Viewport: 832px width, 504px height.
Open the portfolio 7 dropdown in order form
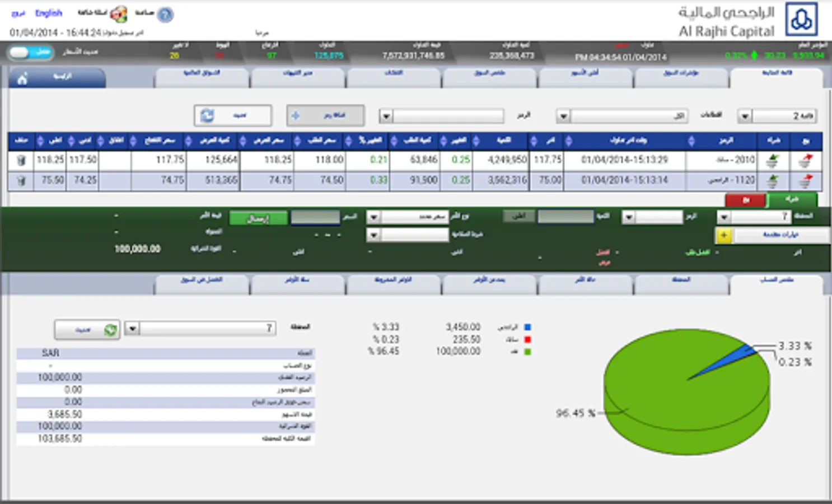(x=724, y=217)
